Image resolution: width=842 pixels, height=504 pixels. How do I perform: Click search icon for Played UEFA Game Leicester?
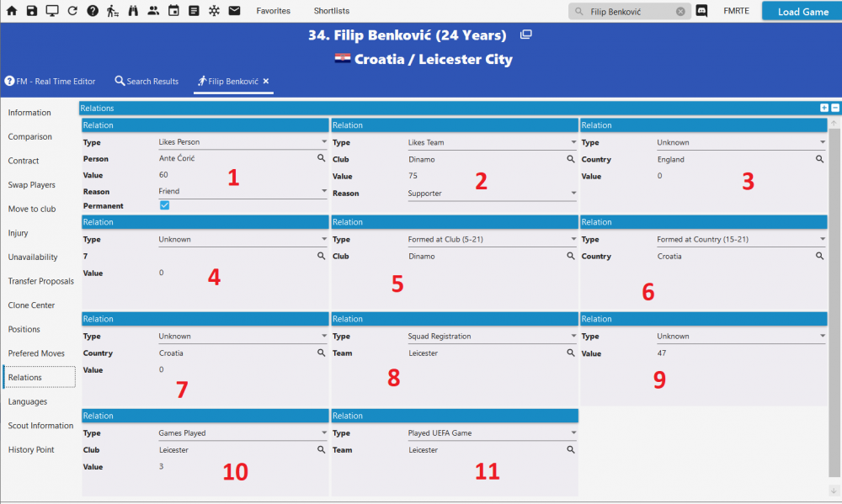point(571,450)
